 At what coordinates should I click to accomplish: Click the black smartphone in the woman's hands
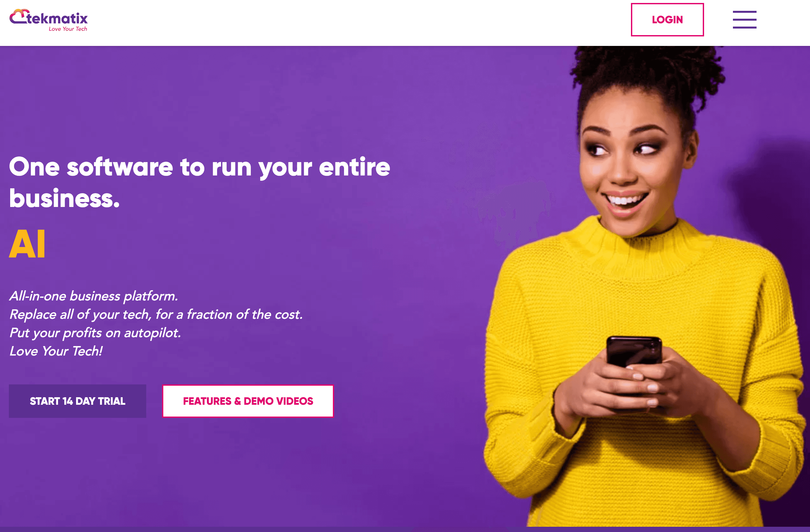(634, 358)
